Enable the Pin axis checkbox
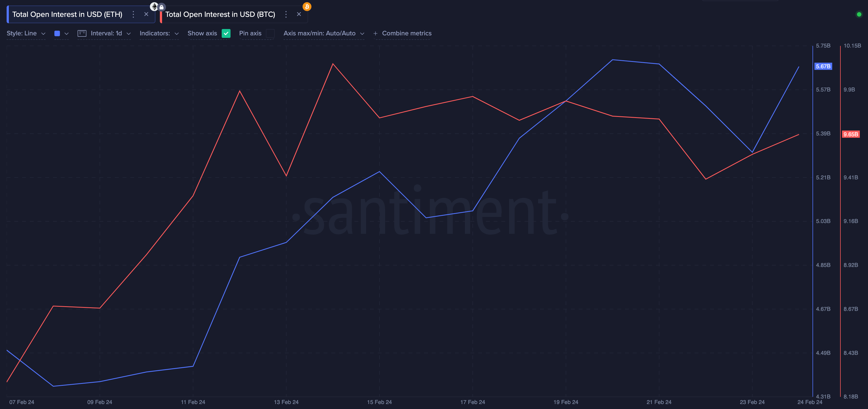Screen dimensions: 868x409 click(x=270, y=33)
